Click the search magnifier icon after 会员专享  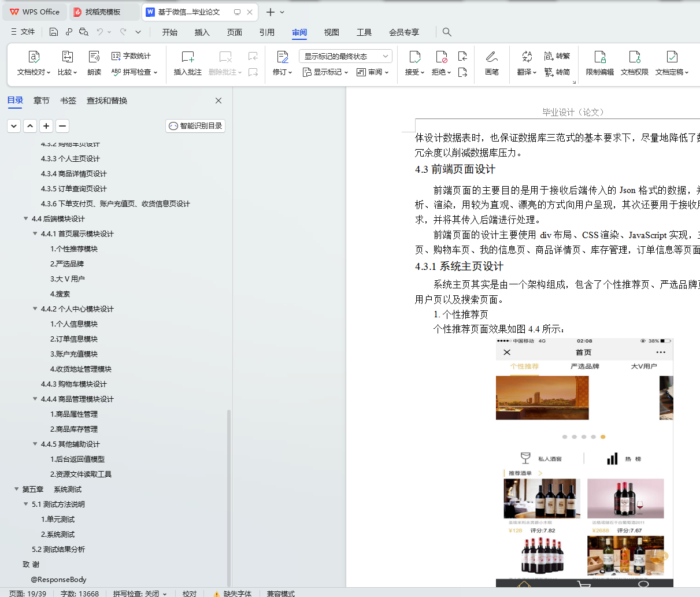coord(447,32)
